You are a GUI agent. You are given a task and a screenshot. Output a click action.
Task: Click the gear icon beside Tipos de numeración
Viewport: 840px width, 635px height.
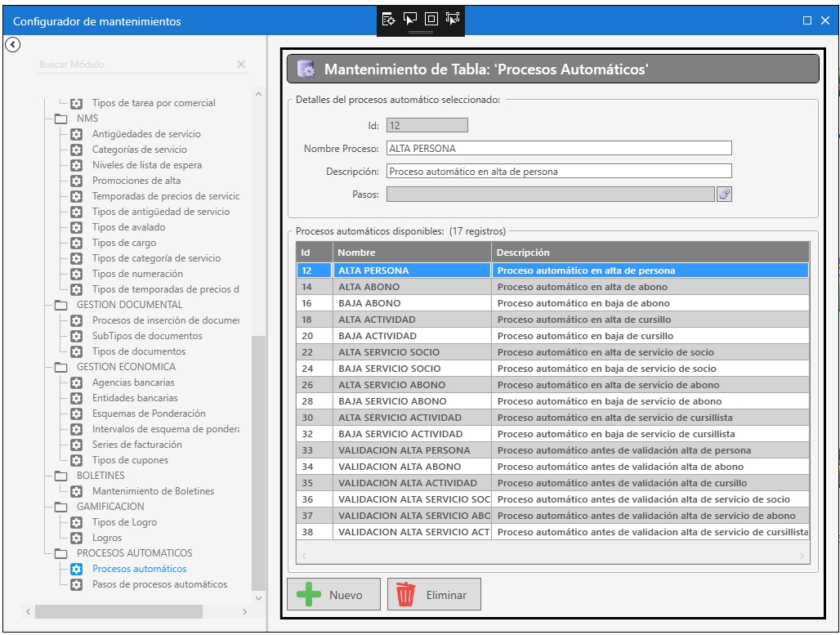(x=77, y=274)
